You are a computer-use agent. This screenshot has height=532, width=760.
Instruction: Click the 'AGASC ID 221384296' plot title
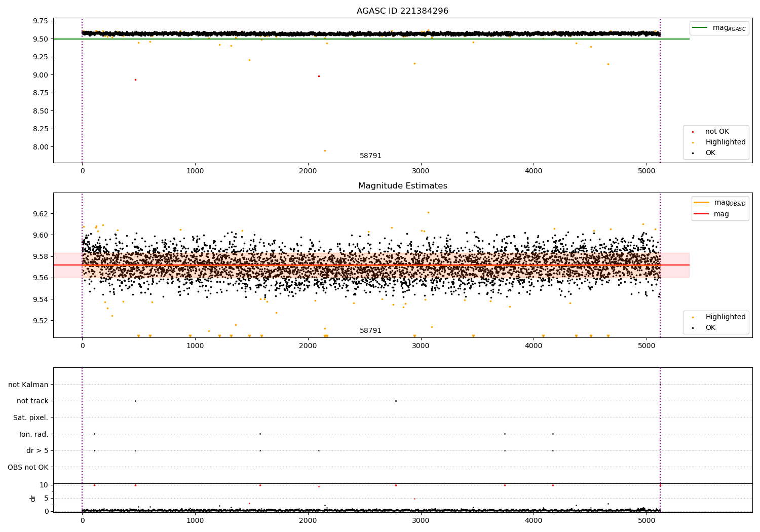click(x=402, y=11)
